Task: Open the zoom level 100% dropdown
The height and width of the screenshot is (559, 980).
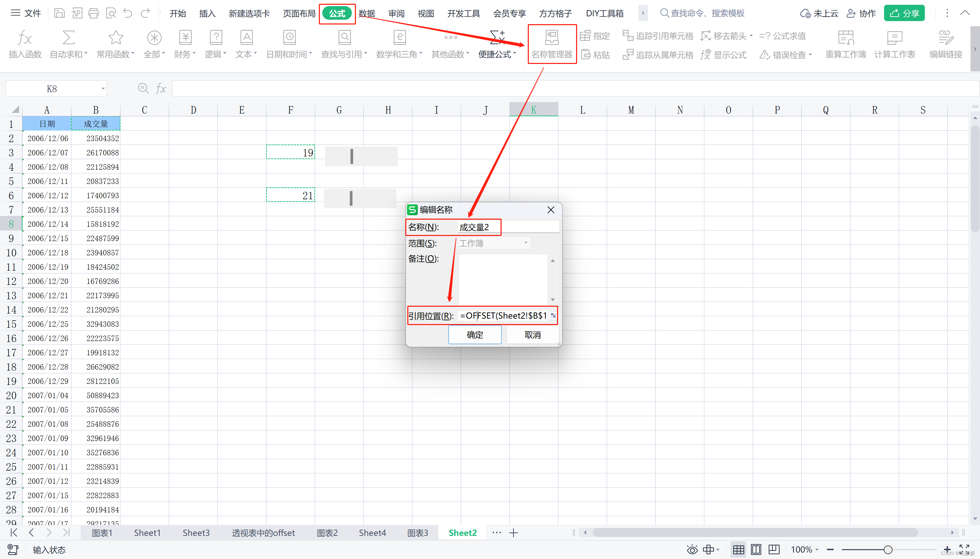Action: coord(804,550)
